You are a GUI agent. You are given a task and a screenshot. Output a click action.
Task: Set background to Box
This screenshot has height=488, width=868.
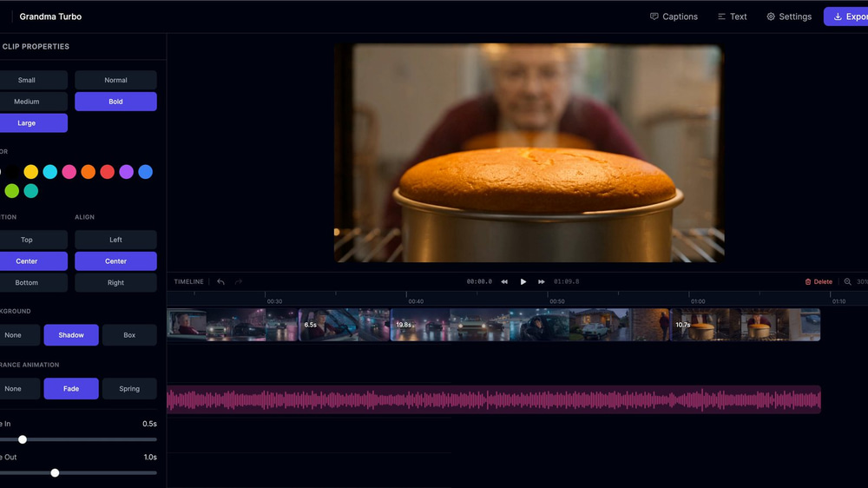pos(129,335)
